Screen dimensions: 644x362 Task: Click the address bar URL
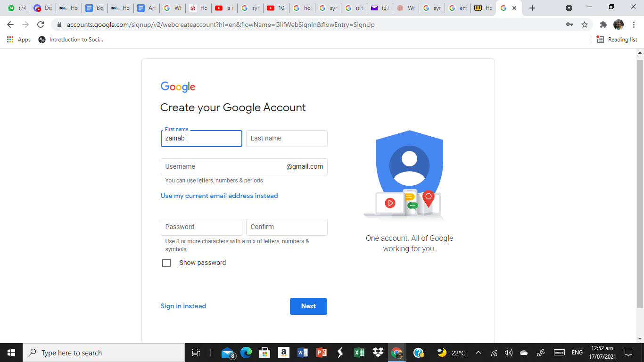click(x=221, y=25)
